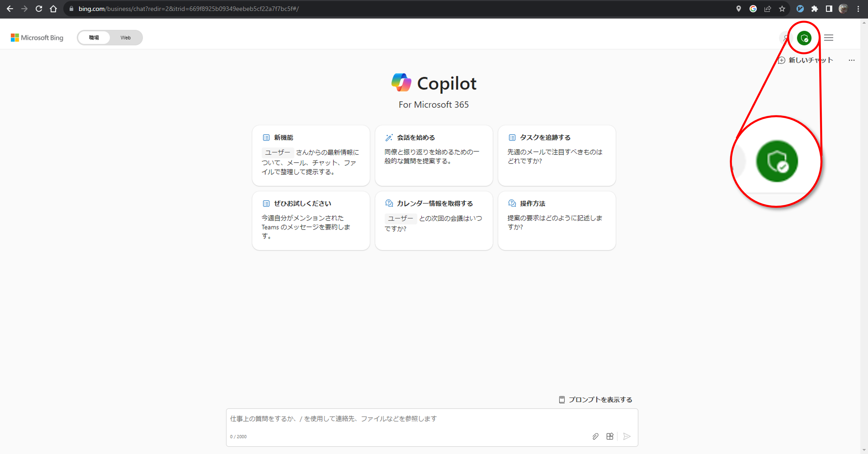Go back to the previous page in Chrome
The image size is (868, 454).
pyautogui.click(x=10, y=9)
